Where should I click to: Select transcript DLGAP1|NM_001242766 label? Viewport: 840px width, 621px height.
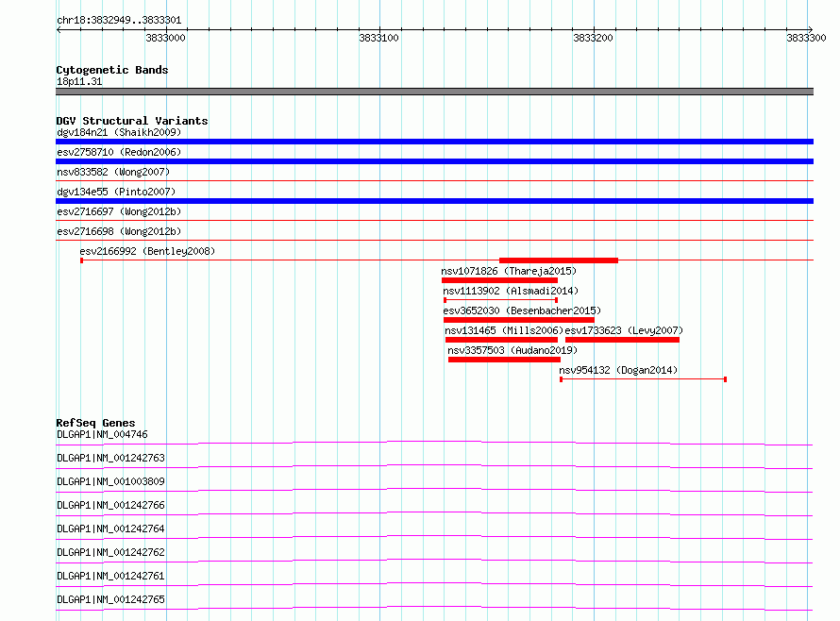(110, 505)
